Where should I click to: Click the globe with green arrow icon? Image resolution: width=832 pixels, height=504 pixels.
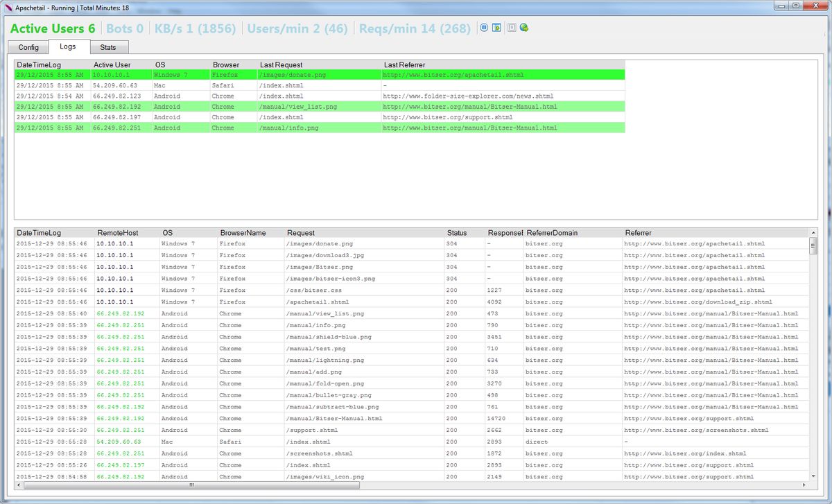[524, 28]
